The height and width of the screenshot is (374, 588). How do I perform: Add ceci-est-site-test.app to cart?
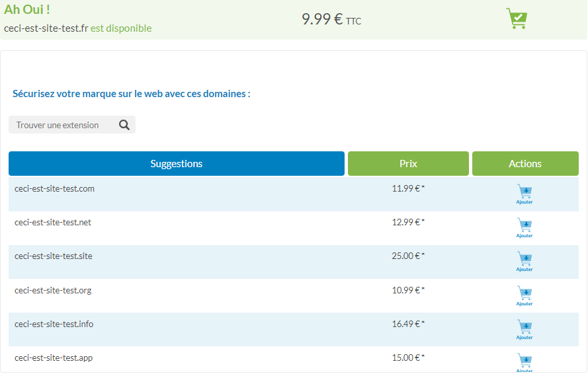pyautogui.click(x=525, y=362)
